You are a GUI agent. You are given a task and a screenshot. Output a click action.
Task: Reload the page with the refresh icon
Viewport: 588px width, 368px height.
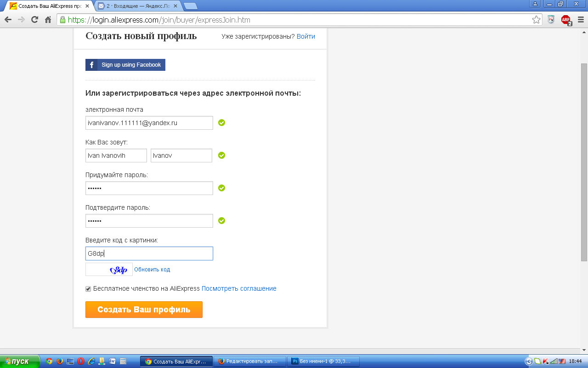click(34, 20)
